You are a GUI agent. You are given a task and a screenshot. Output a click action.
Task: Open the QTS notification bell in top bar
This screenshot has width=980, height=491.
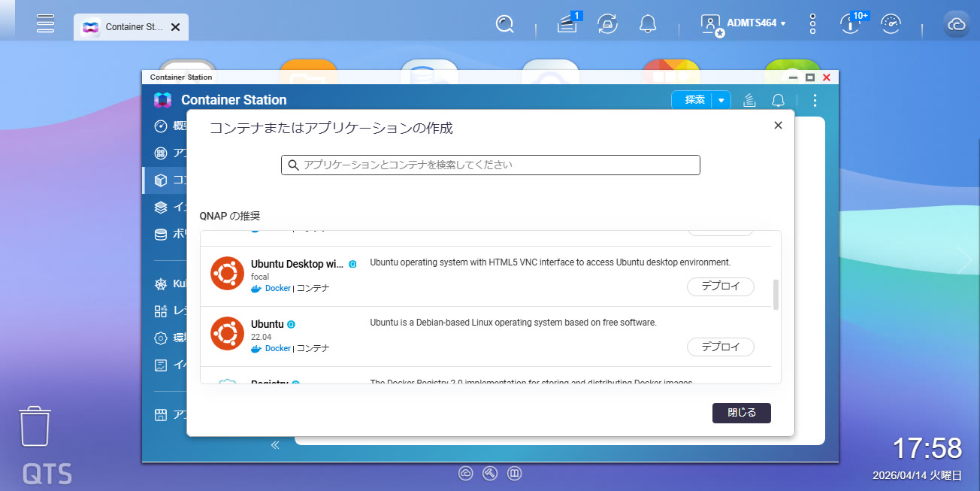pyautogui.click(x=648, y=24)
